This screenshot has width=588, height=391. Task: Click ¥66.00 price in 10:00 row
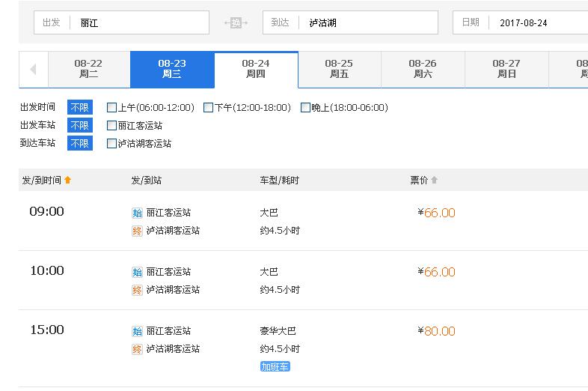pyautogui.click(x=436, y=272)
